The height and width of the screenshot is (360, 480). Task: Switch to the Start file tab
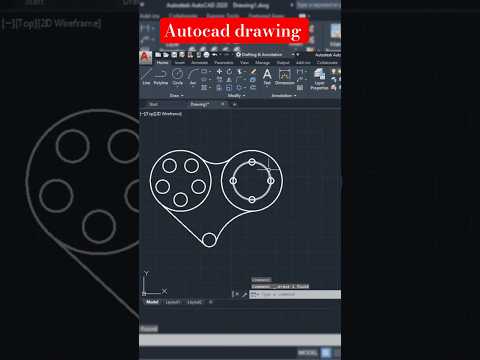pyautogui.click(x=153, y=104)
